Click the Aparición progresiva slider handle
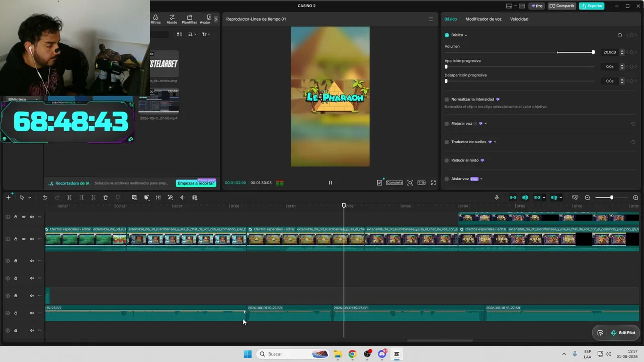The height and width of the screenshot is (362, 644). pyautogui.click(x=446, y=66)
